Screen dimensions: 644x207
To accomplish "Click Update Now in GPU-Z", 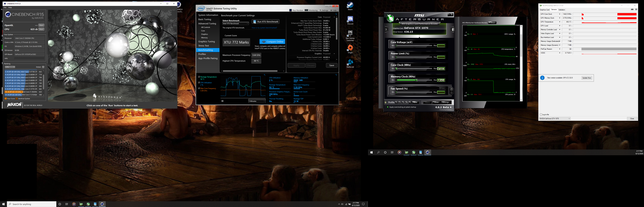I will coord(586,78).
